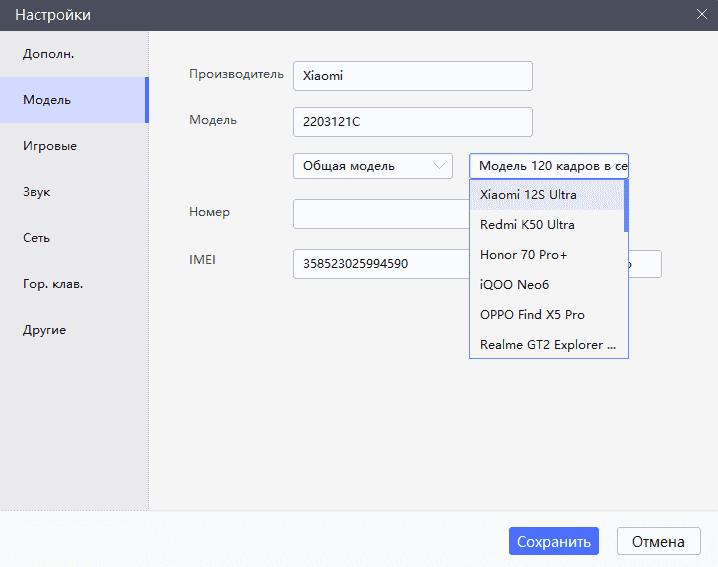Screen dimensions: 718x567
Task: Open the Дополн. settings tab
Action: [x=49, y=54]
